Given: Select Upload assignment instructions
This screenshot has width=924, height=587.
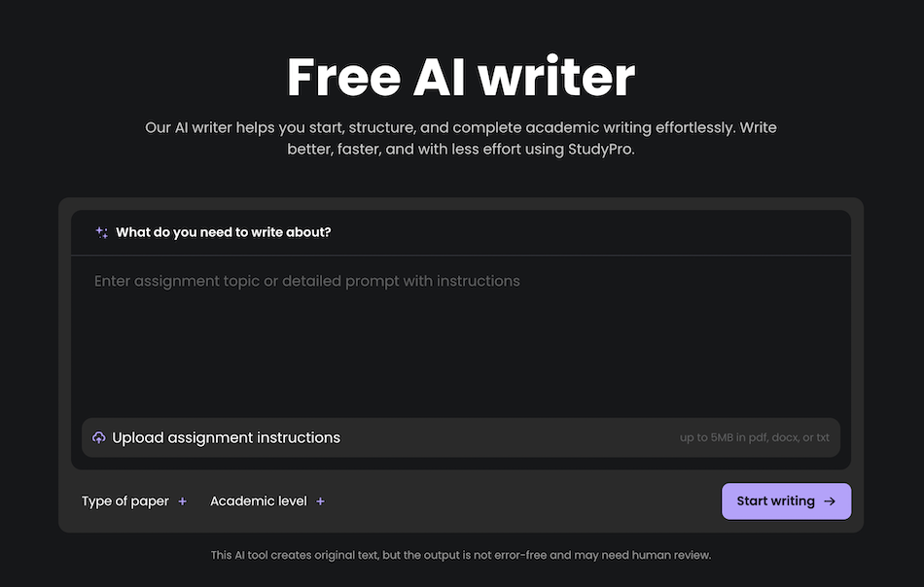Looking at the screenshot, I should (x=226, y=437).
